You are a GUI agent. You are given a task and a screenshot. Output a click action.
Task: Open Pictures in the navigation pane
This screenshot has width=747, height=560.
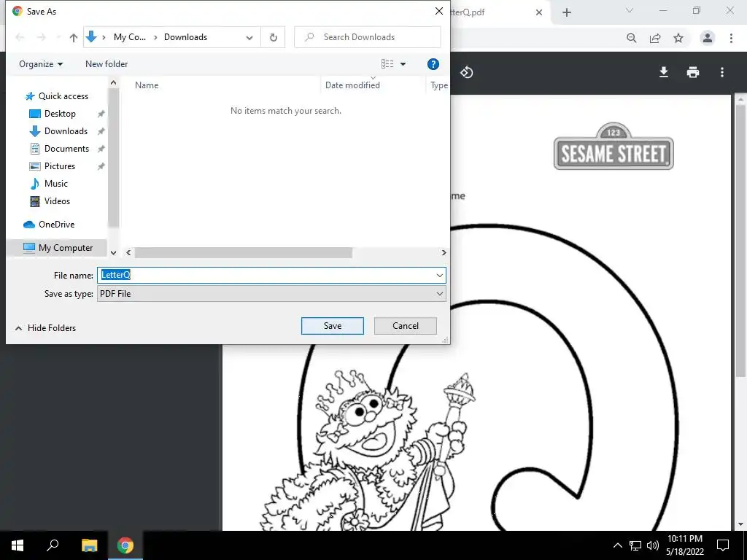(x=60, y=166)
